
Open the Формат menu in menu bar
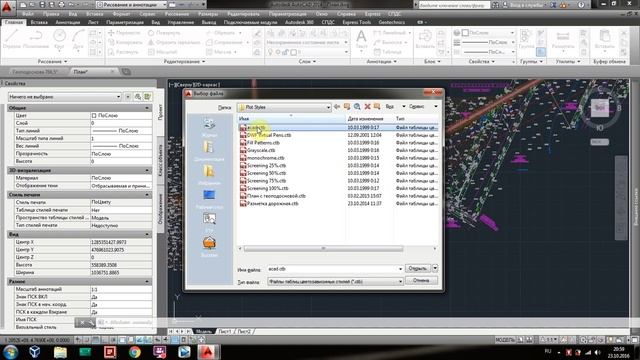tap(121, 14)
